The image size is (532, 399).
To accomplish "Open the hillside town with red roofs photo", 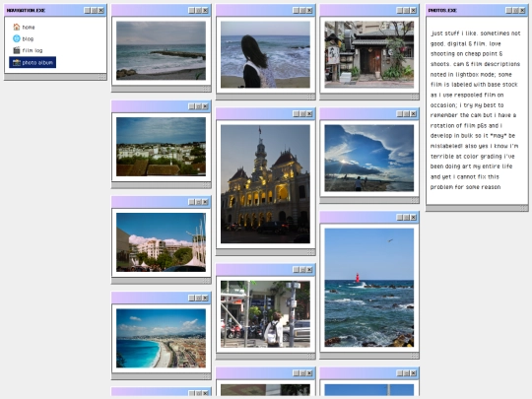I will pyautogui.click(x=161, y=147).
